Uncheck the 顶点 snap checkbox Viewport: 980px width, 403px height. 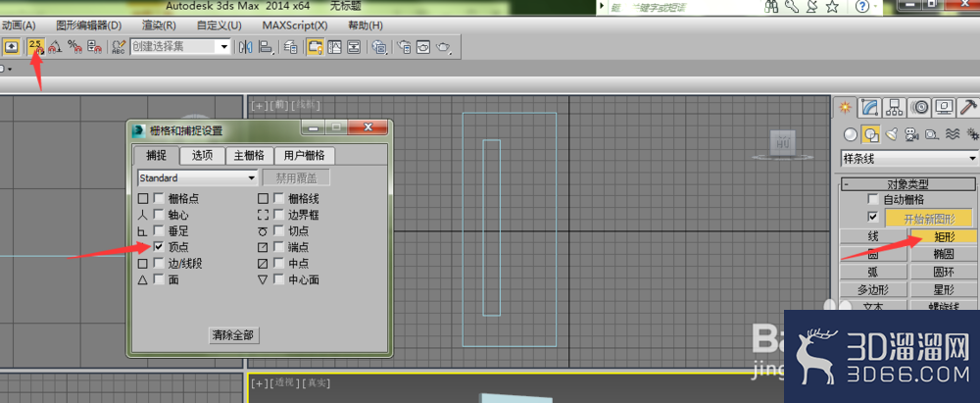[x=159, y=247]
